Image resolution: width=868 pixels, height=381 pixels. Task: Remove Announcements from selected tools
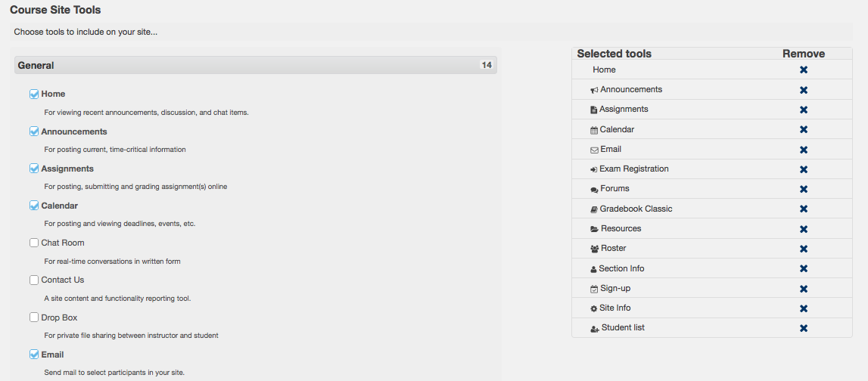coord(803,90)
